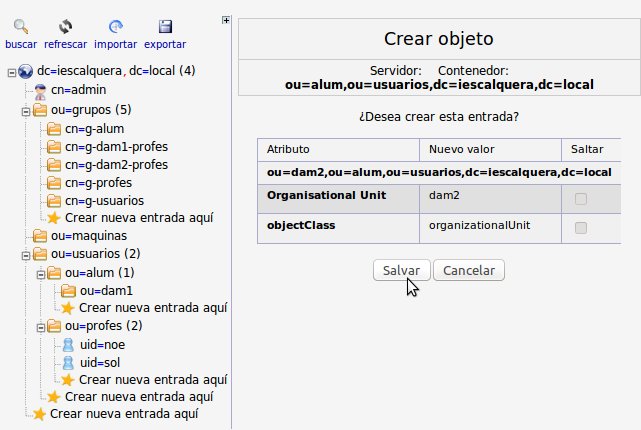Click the dc=iescalquera, dc=local (4) label
Image resolution: width=641 pixels, height=430 pixels.
(116, 71)
